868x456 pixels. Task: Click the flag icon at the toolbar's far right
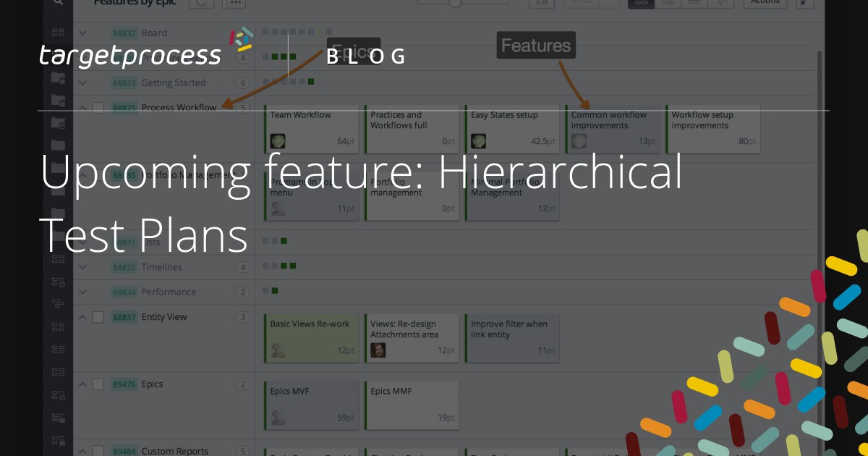(804, 3)
